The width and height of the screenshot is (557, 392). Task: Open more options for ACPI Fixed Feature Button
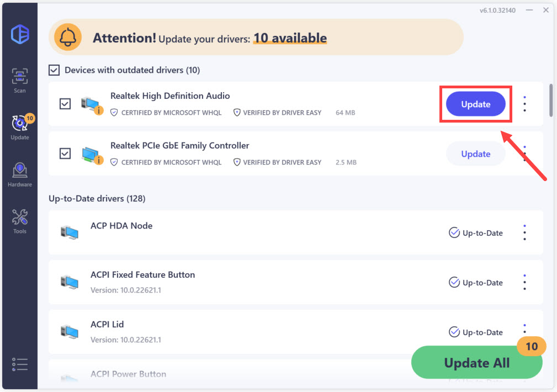coord(524,282)
